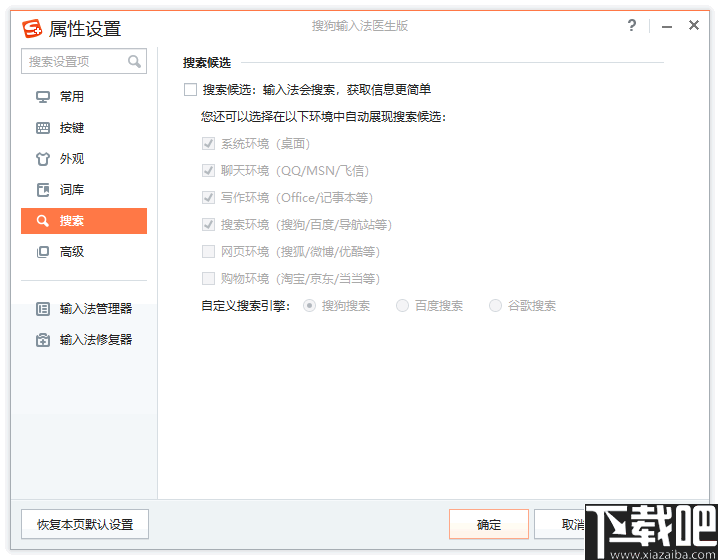
Task: Click the dictionary icon beside 词库
Action: 43,190
